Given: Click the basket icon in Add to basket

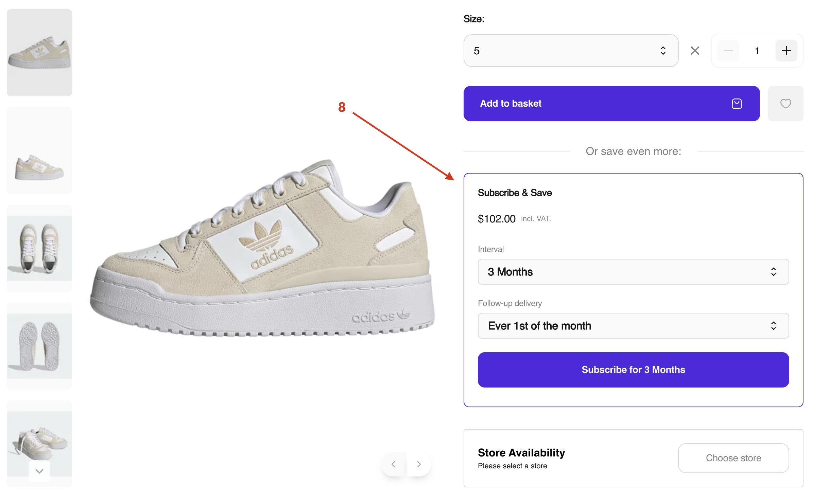Looking at the screenshot, I should (x=737, y=104).
